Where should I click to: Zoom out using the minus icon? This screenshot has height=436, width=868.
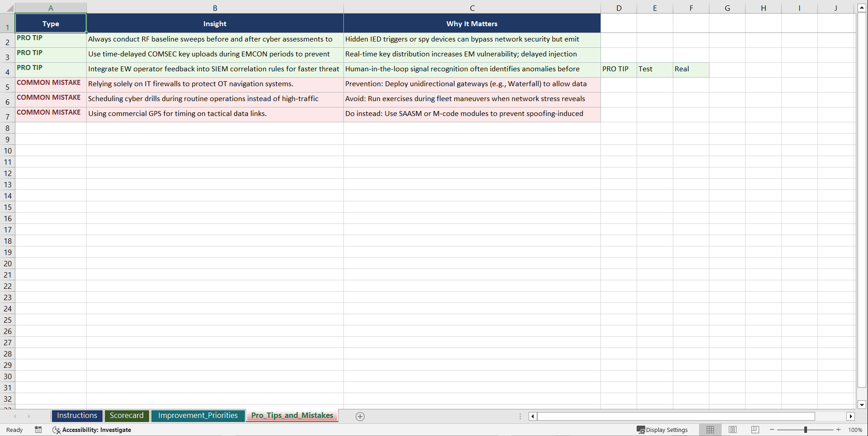(771, 430)
